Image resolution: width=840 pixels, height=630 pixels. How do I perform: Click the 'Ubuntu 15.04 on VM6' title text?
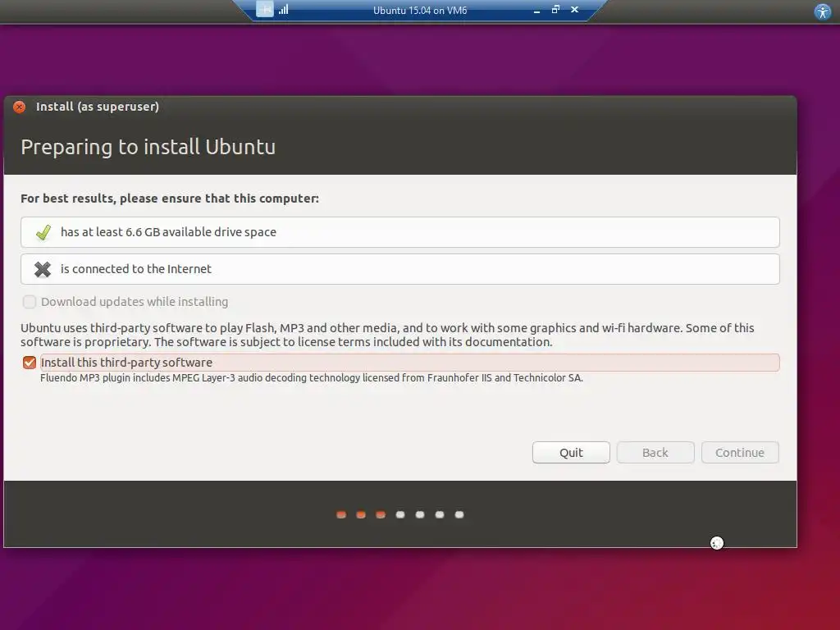point(420,10)
